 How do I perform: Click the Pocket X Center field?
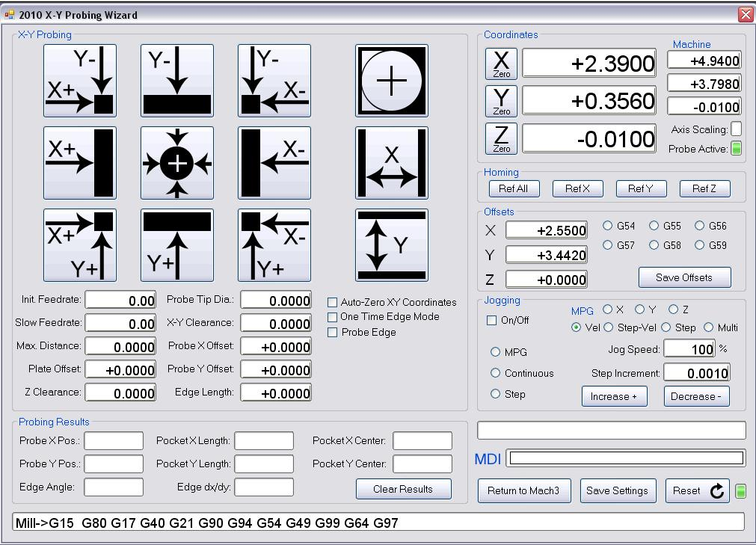tap(422, 440)
